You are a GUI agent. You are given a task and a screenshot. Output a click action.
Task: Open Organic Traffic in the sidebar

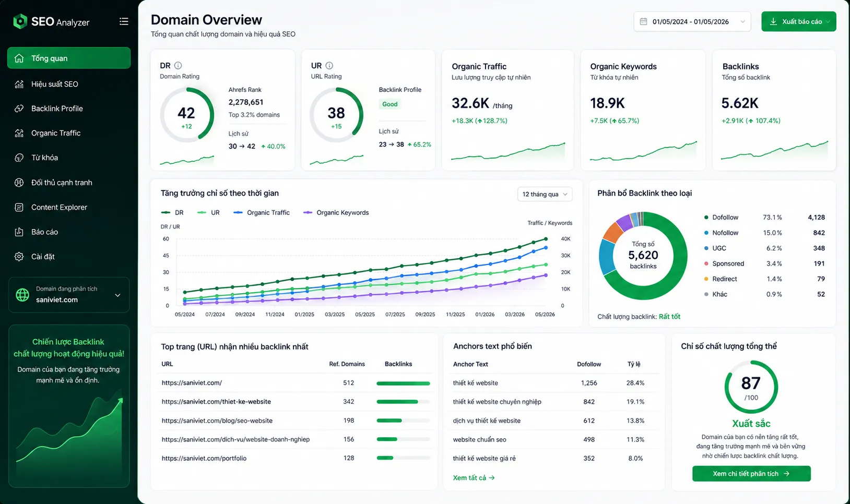pos(69,133)
